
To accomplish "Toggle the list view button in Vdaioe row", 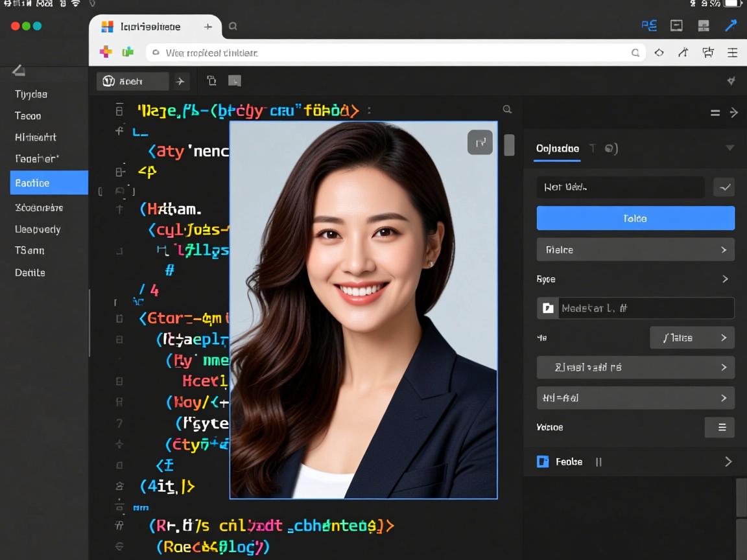I will point(720,427).
